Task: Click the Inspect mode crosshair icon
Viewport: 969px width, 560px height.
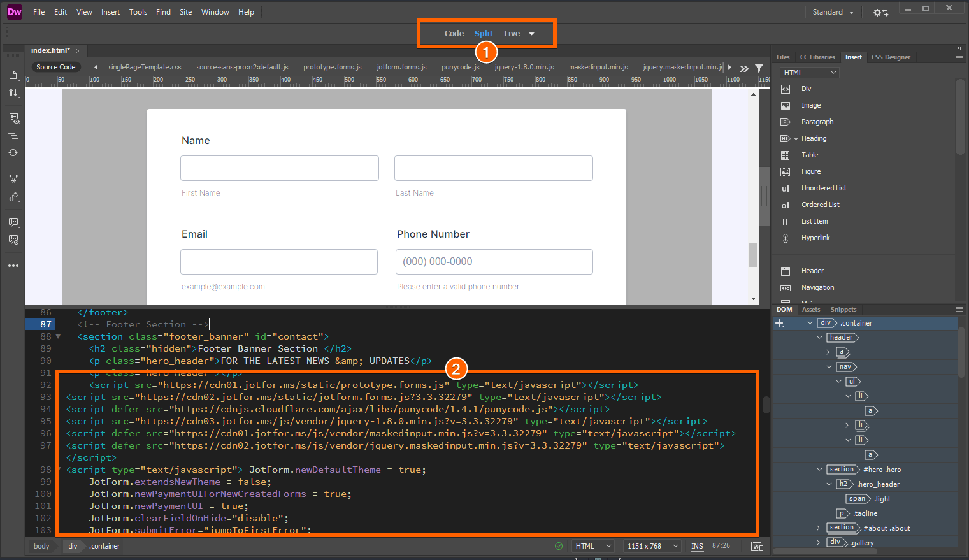Action: (x=13, y=153)
